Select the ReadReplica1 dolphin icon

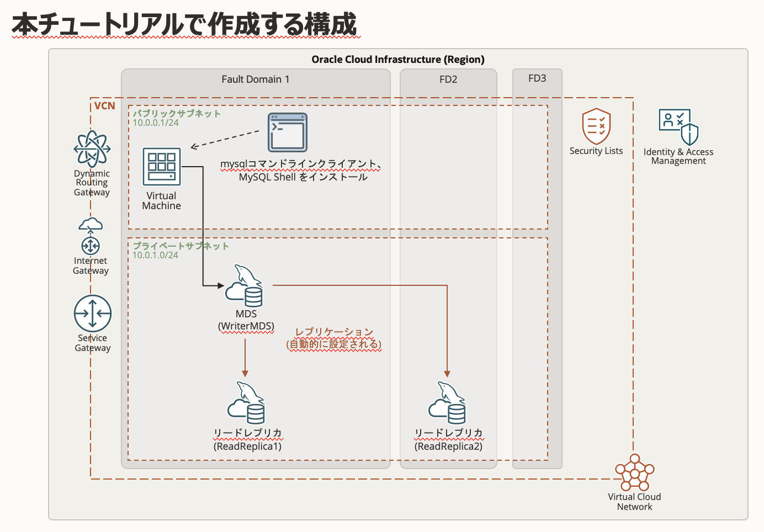pyautogui.click(x=245, y=403)
